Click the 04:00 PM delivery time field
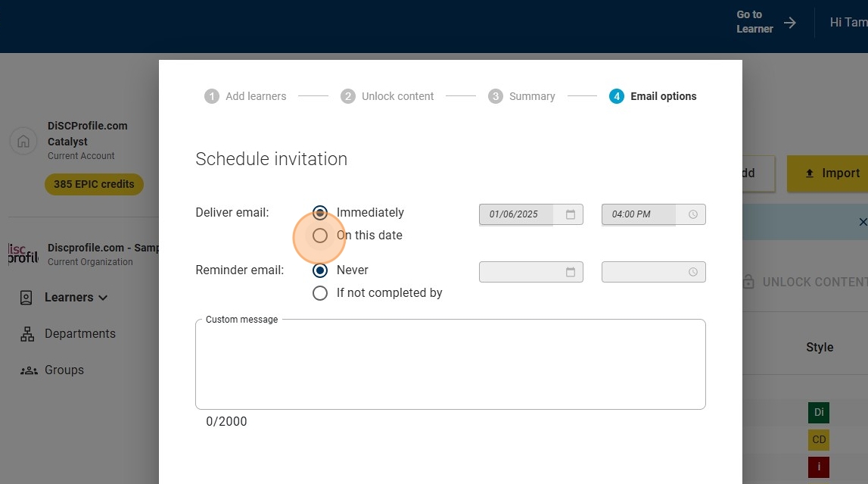The width and height of the screenshot is (868, 484). pos(653,214)
